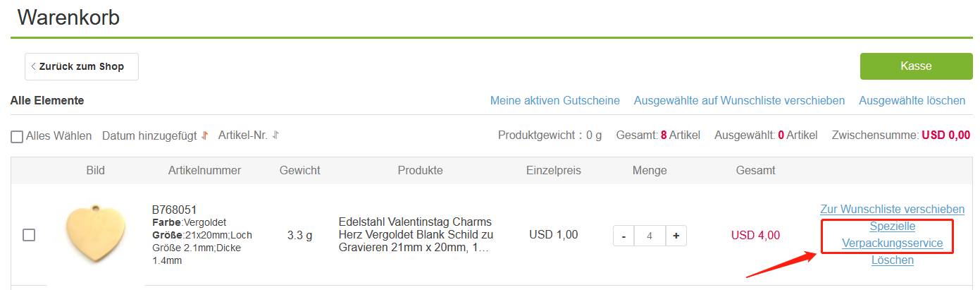
Task: Open Meine aktiven Gutscheine
Action: pyautogui.click(x=555, y=101)
